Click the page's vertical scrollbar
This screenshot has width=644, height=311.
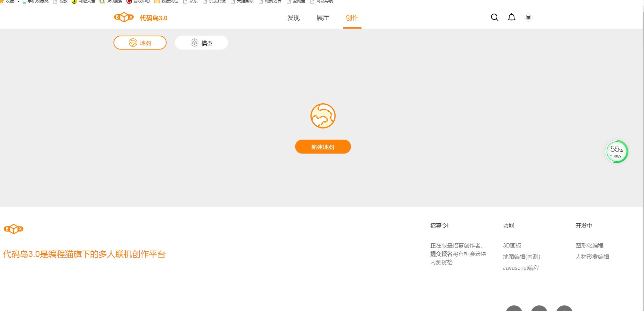click(643, 158)
